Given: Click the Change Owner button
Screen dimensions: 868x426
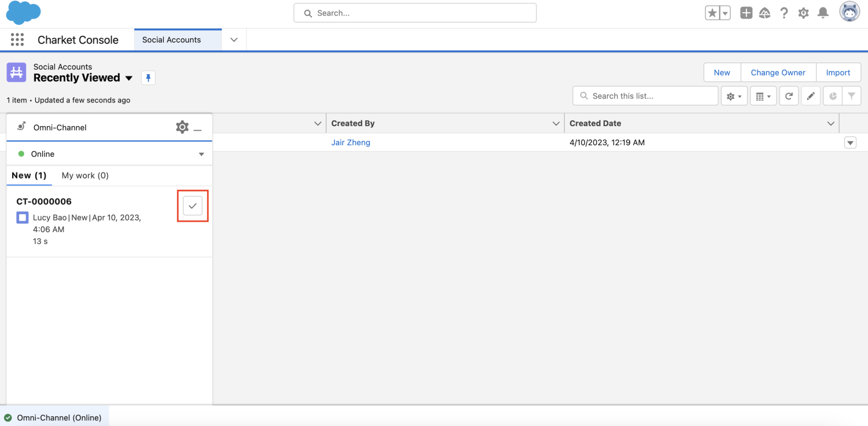Looking at the screenshot, I should pyautogui.click(x=778, y=72).
